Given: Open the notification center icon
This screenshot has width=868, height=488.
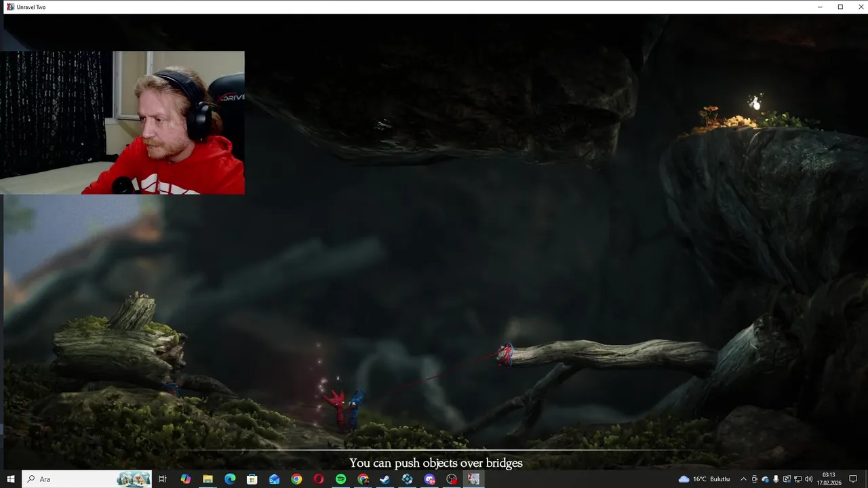Looking at the screenshot, I should tap(853, 479).
